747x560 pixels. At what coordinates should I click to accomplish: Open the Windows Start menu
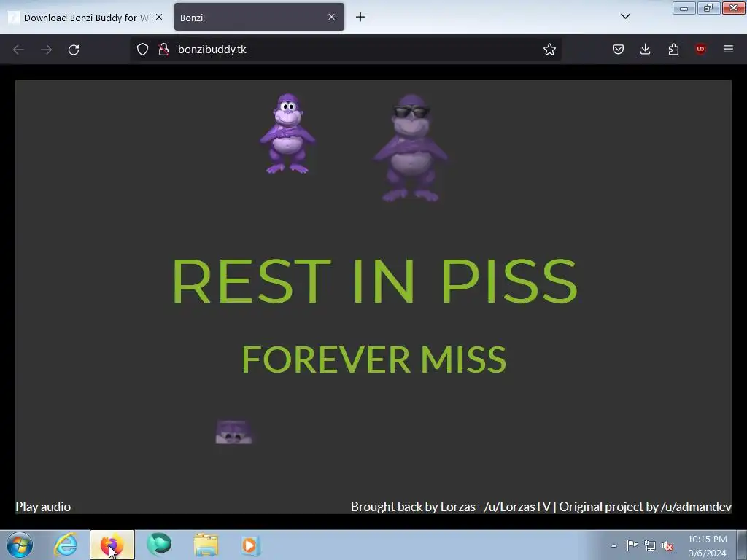[20, 545]
